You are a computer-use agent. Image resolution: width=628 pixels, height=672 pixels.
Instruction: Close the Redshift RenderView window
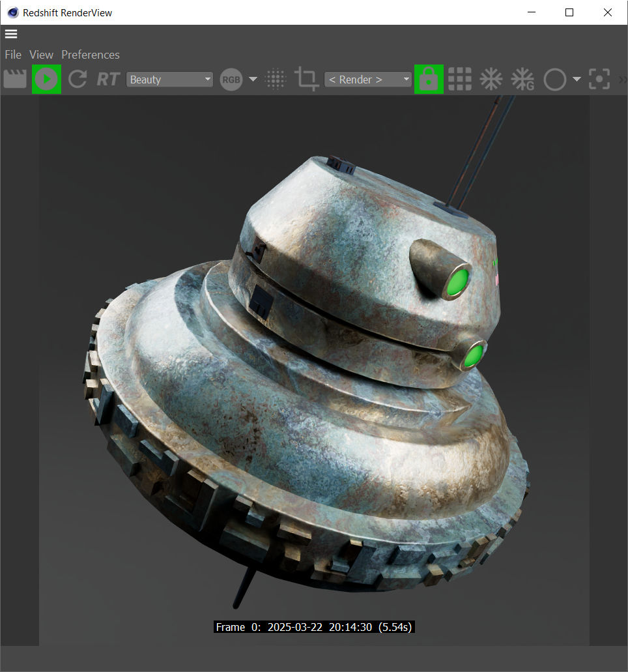(607, 12)
